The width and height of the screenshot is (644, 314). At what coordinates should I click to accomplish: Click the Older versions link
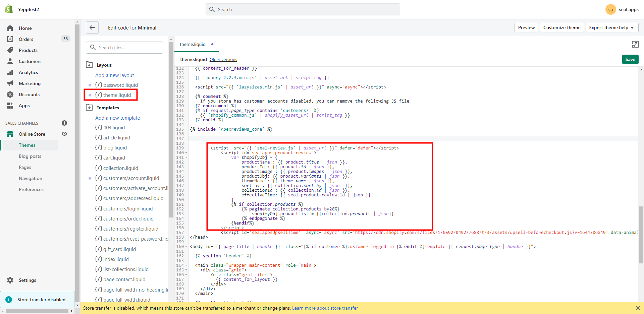point(223,60)
